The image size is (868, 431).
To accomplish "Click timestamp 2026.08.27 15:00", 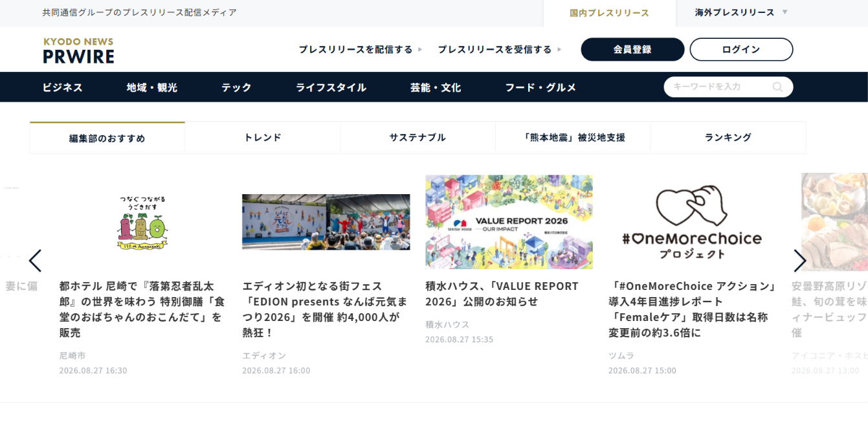I will click(x=642, y=371).
